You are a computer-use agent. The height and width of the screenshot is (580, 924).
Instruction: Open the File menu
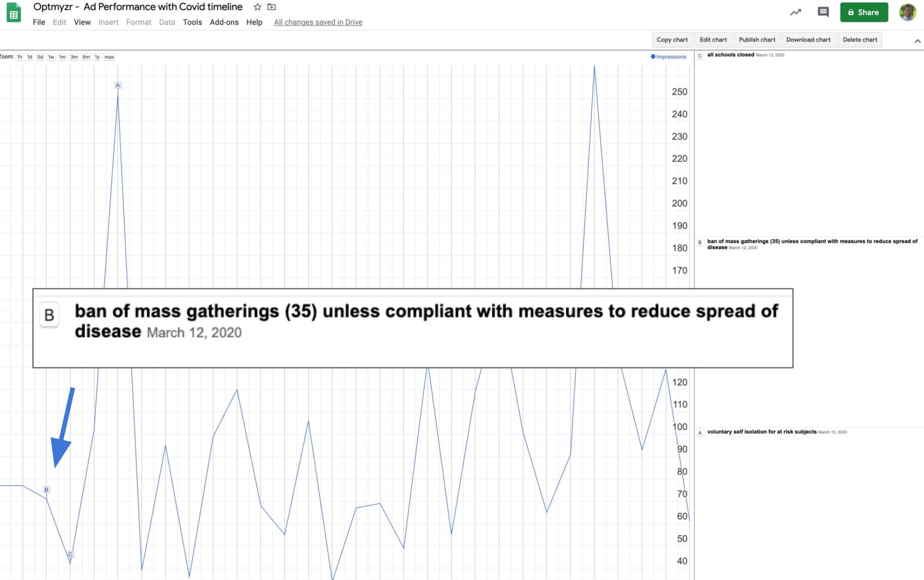tap(39, 22)
